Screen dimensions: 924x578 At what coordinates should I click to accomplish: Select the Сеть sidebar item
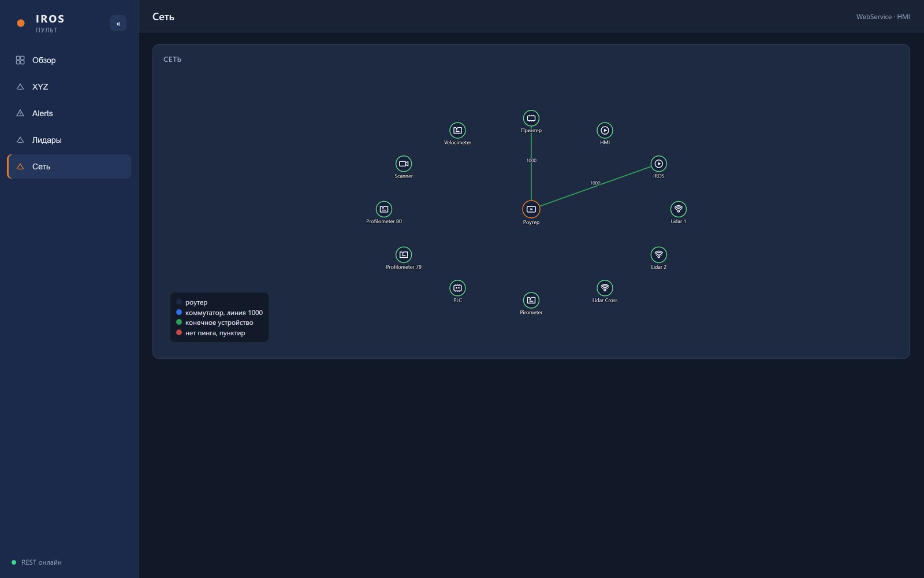(69, 166)
